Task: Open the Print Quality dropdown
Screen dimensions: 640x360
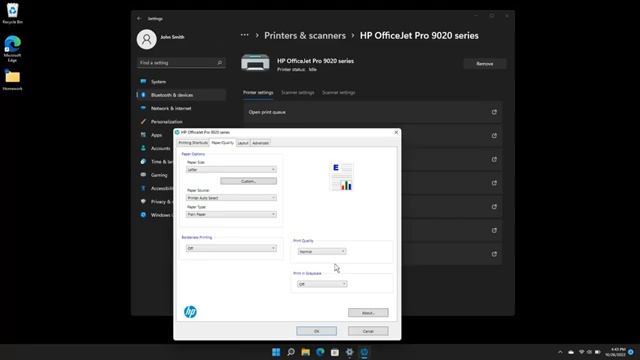Action: pos(322,251)
